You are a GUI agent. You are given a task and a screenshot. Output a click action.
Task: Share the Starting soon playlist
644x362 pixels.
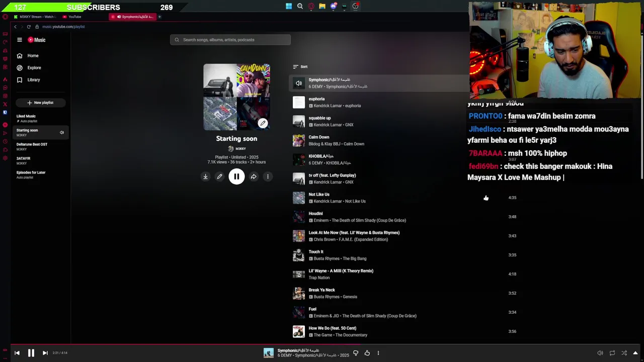coord(254,176)
